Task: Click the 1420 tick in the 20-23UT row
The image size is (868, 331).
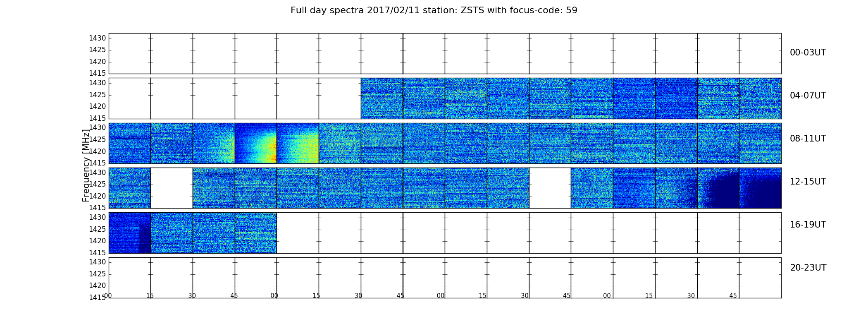Action: pos(98,285)
